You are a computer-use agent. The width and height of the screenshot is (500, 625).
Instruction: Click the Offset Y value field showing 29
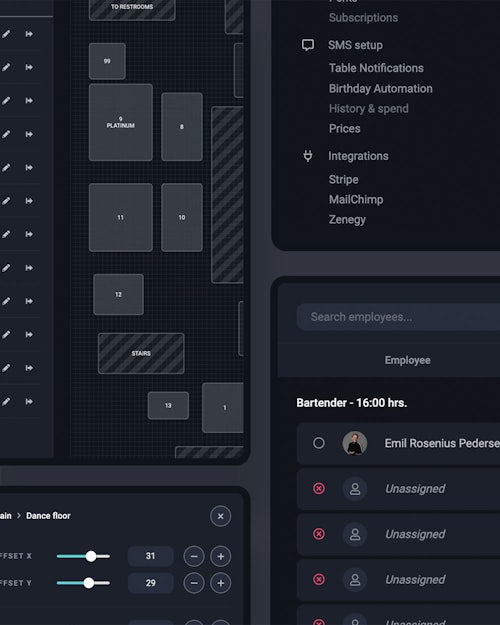pos(150,583)
